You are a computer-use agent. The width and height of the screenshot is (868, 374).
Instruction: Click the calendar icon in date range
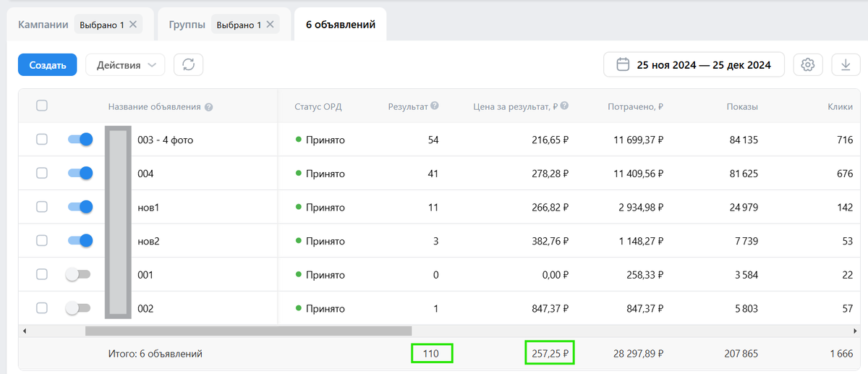[x=623, y=64]
